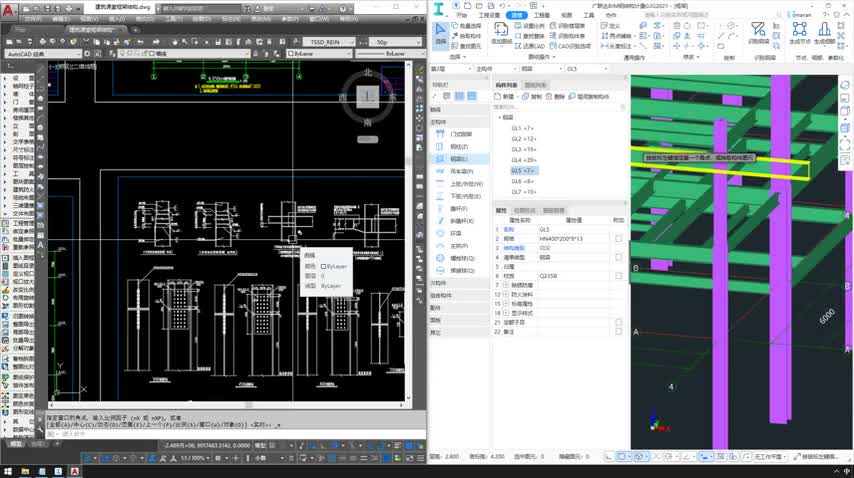
Task: Click the 选择 arrow tool in ribbon
Action: pos(441,32)
